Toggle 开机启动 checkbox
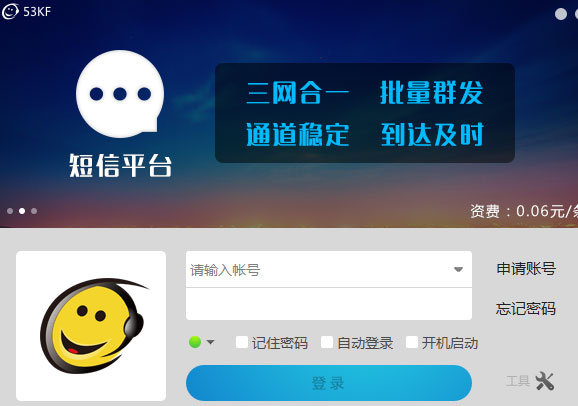The height and width of the screenshot is (406, 578). click(x=411, y=342)
